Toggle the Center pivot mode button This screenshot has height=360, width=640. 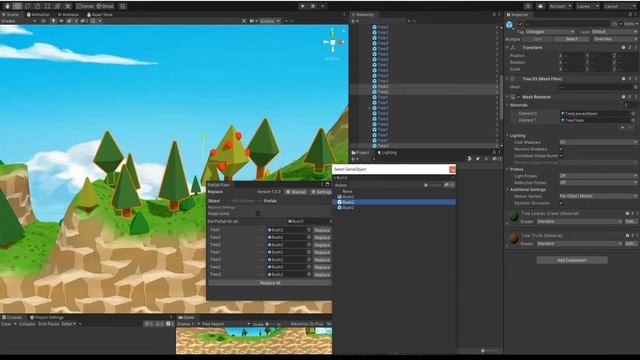[84, 6]
